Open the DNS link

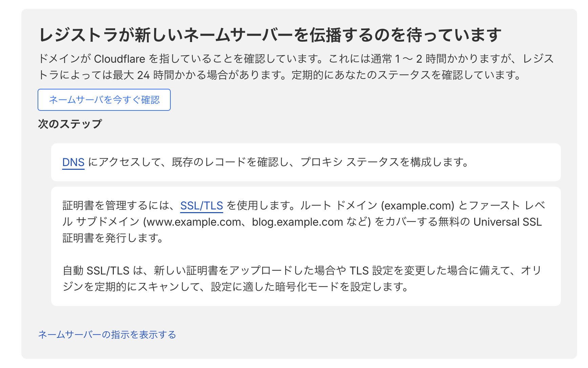(x=73, y=162)
